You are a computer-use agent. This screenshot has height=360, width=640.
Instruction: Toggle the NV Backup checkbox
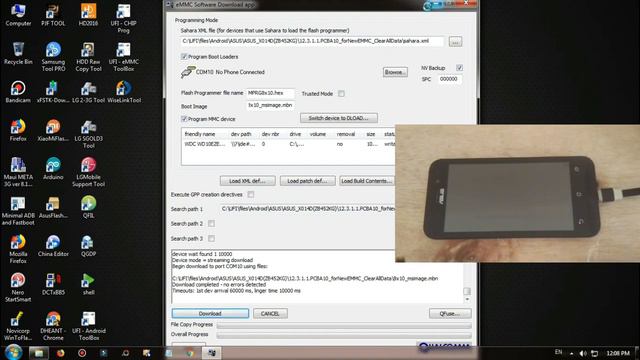[460, 67]
